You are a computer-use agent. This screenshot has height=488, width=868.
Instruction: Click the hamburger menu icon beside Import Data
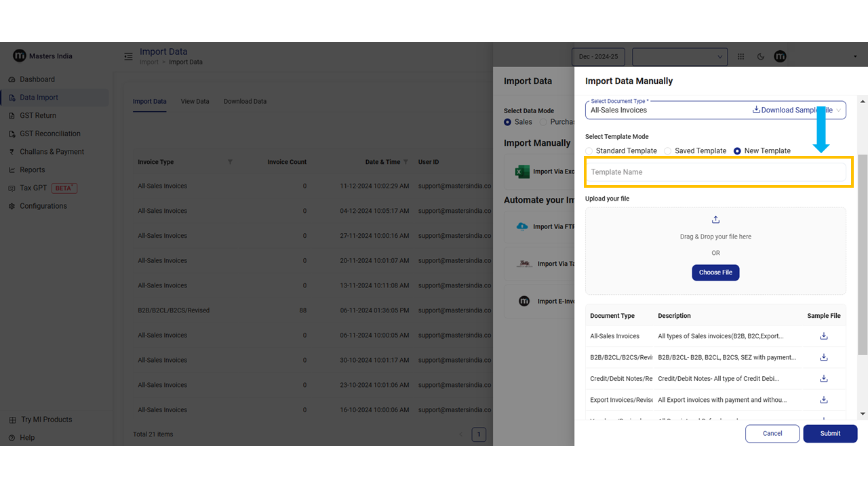coord(128,57)
